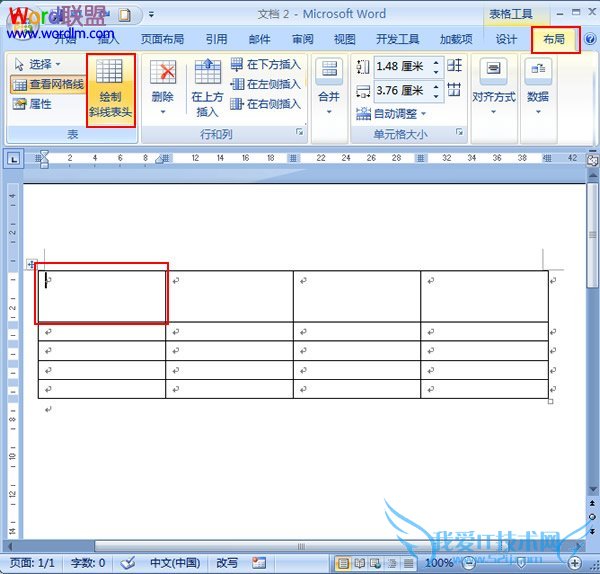Viewport: 600px width, 574px height.
Task: Switch to the Design (设计) tab
Action: pyautogui.click(x=506, y=39)
